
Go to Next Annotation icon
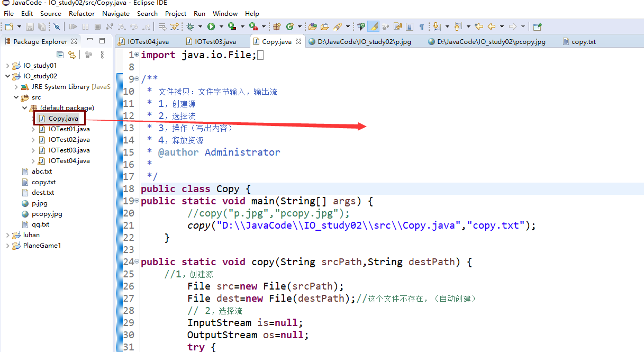pos(437,26)
